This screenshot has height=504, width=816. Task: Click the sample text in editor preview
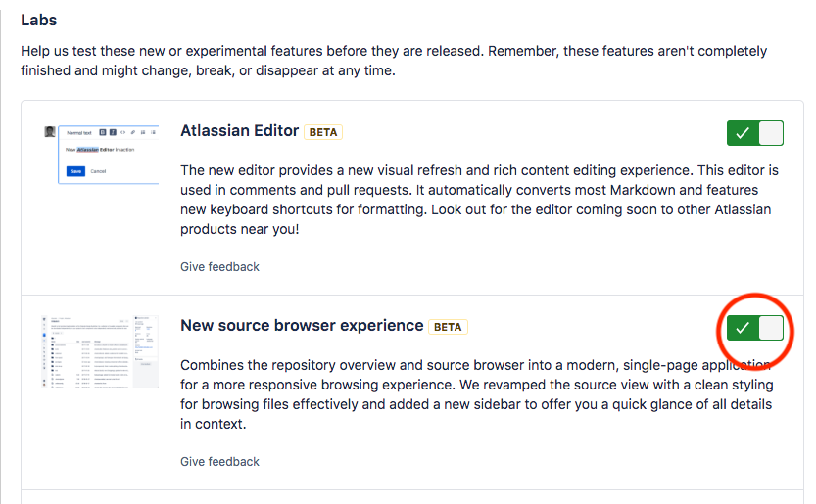click(100, 150)
